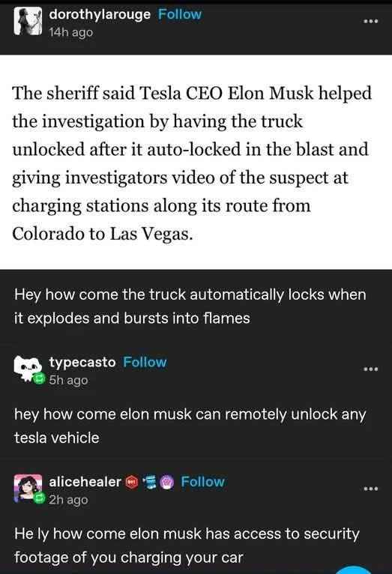Click the green reblog badge on typecasto's avatar
This screenshot has height=574, width=392.
point(39,378)
